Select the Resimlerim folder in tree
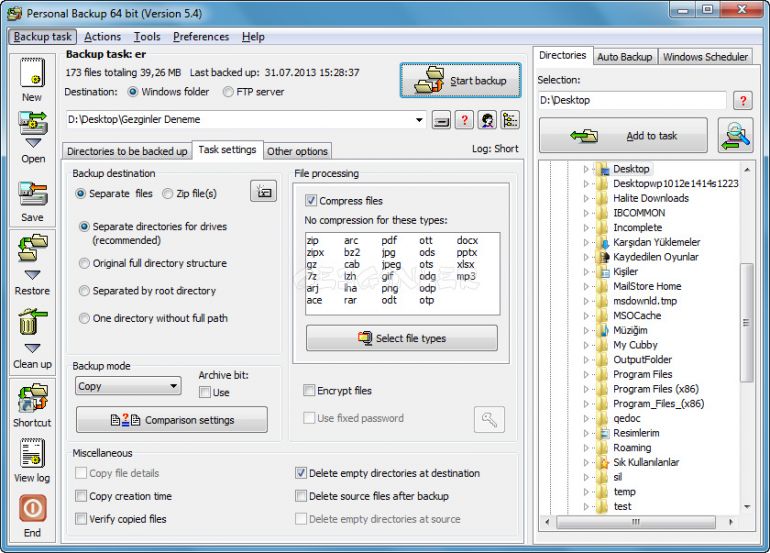770x553 pixels. pos(636,433)
